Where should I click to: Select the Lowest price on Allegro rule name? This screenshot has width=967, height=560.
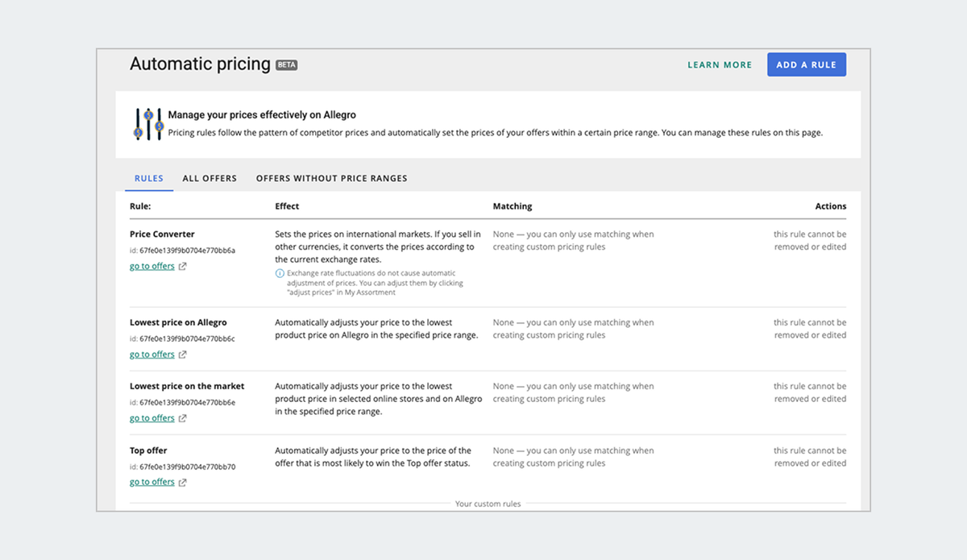(x=178, y=322)
